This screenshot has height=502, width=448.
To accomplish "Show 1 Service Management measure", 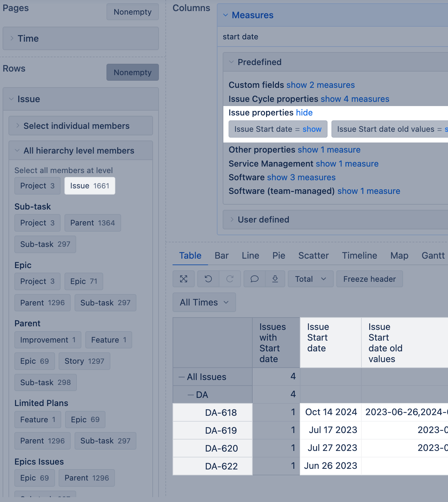I will tap(347, 164).
